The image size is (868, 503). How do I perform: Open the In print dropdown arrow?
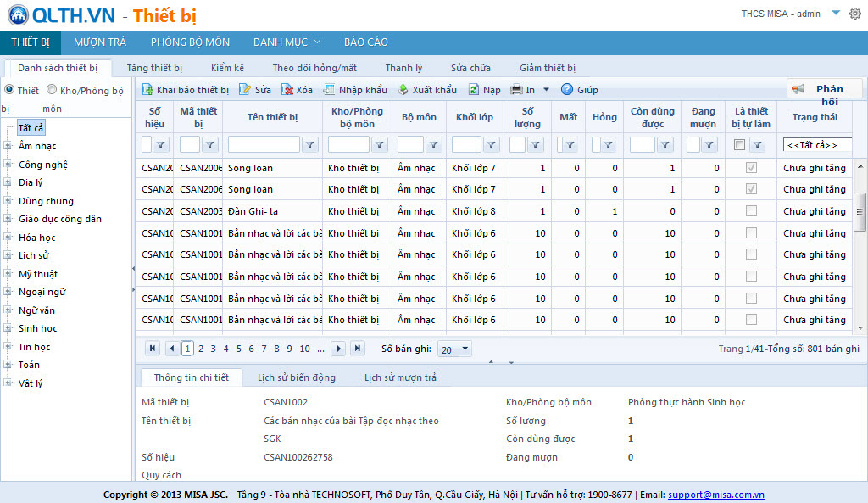click(546, 90)
